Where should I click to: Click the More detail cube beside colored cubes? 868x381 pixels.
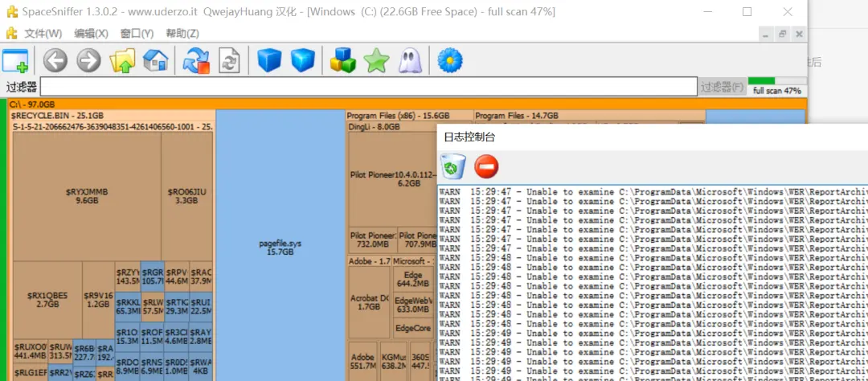303,60
